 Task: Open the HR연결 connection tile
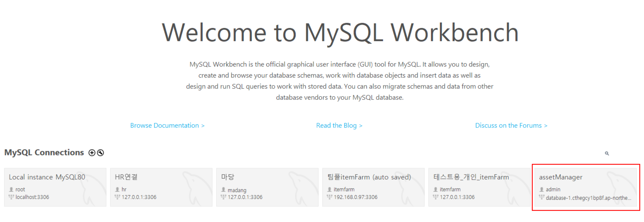click(x=161, y=187)
